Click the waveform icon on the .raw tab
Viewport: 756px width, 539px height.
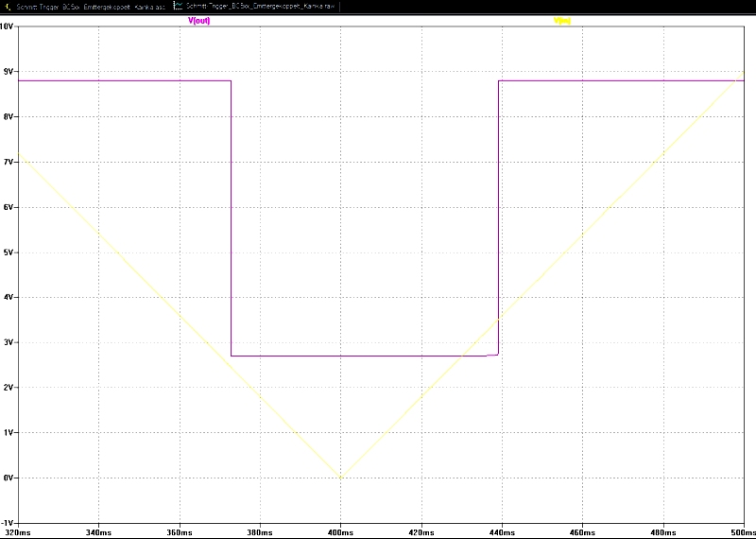(x=178, y=6)
